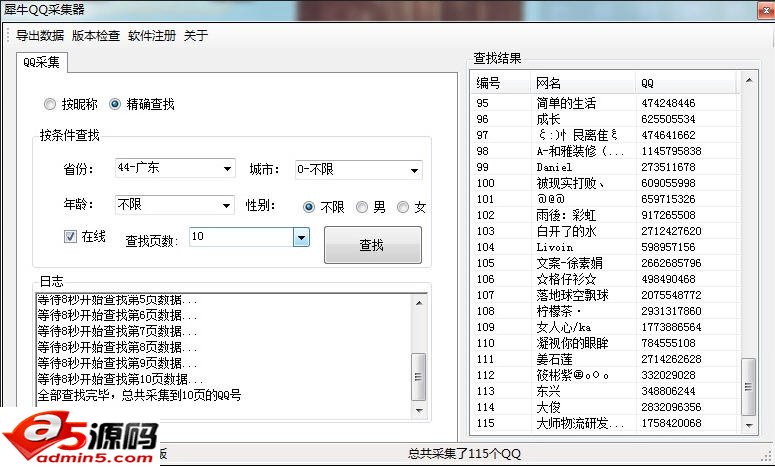Open the 年龄 dropdown showing 不限
Image resolution: width=775 pixels, height=467 pixels.
174,205
